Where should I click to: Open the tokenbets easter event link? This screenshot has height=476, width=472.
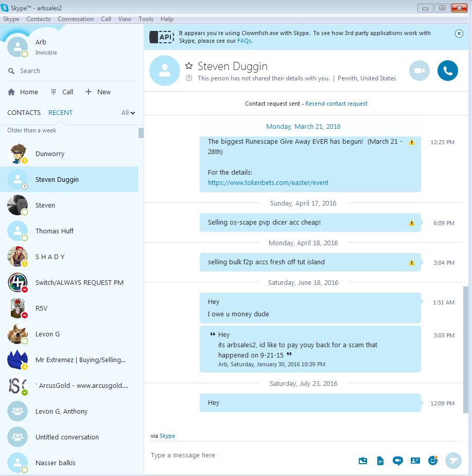point(268,183)
